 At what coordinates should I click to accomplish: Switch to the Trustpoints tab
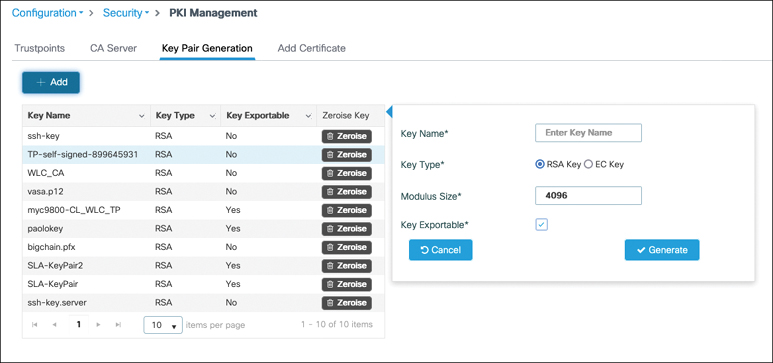(39, 48)
